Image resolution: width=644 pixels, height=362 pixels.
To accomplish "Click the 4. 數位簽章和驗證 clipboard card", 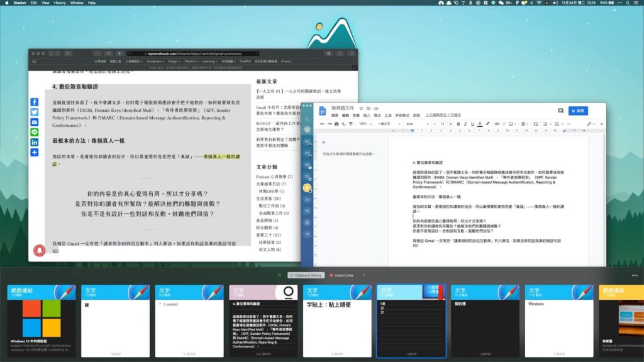I will click(264, 321).
